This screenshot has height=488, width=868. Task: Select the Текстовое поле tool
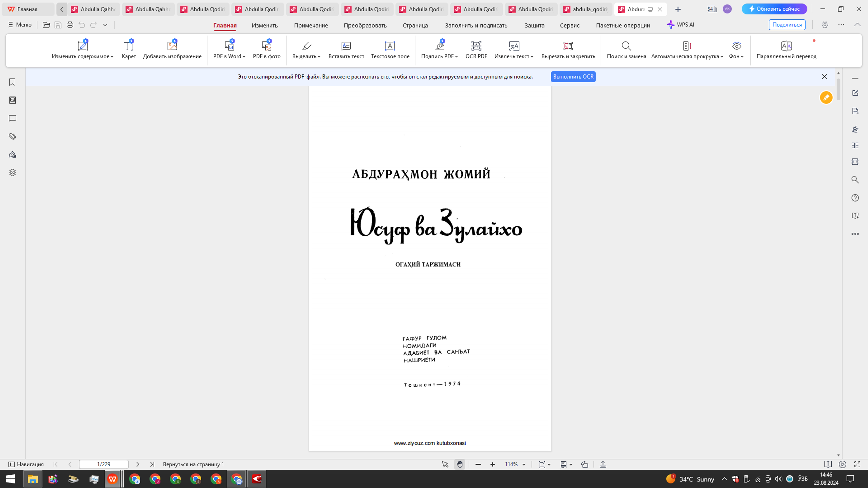pos(390,49)
